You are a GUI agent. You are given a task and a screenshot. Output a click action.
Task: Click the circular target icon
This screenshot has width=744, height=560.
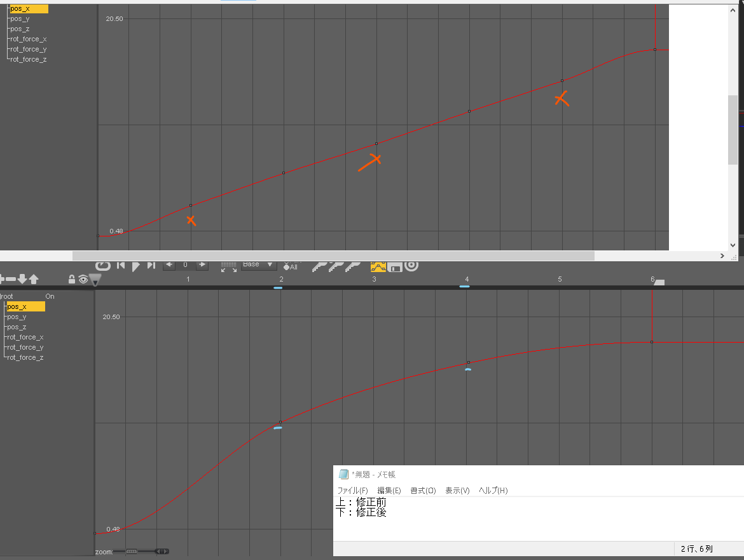click(411, 266)
